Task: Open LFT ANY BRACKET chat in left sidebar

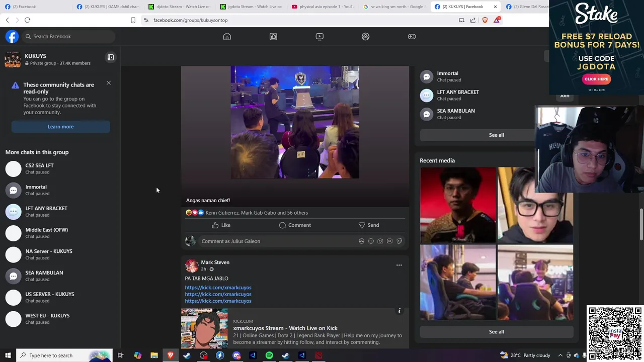Action: coord(59,212)
